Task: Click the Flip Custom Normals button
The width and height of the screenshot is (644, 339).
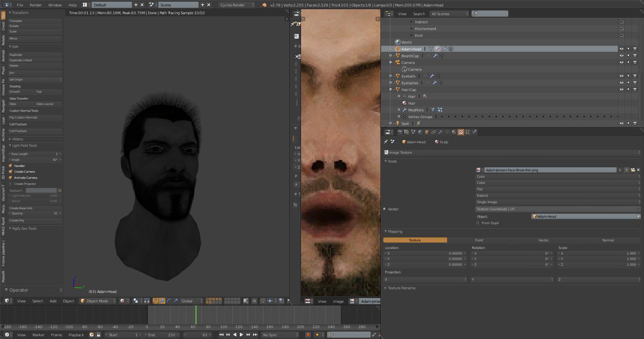Action: tap(35, 117)
